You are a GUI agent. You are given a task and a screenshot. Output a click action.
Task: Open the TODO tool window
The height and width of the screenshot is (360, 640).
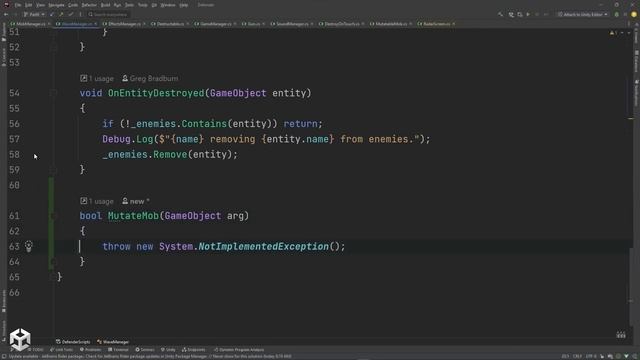coord(36,350)
